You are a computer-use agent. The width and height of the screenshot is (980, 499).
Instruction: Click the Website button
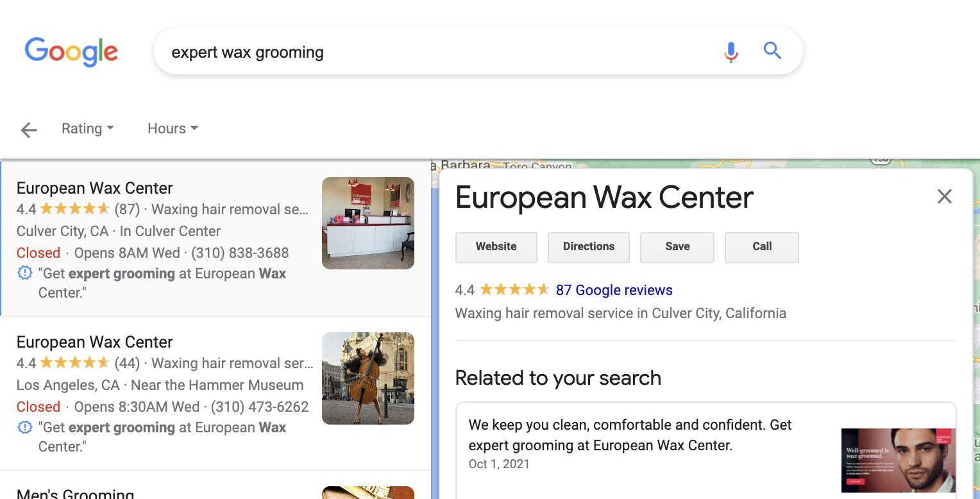click(x=496, y=247)
